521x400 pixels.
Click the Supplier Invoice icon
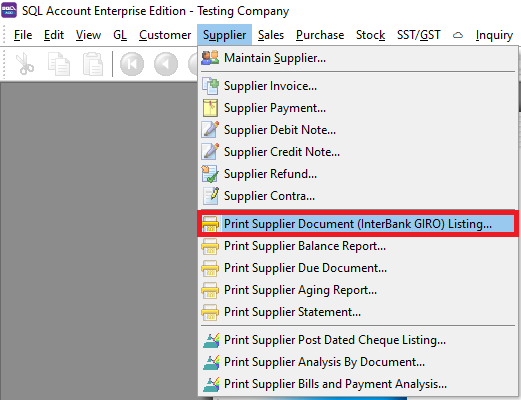tap(210, 86)
